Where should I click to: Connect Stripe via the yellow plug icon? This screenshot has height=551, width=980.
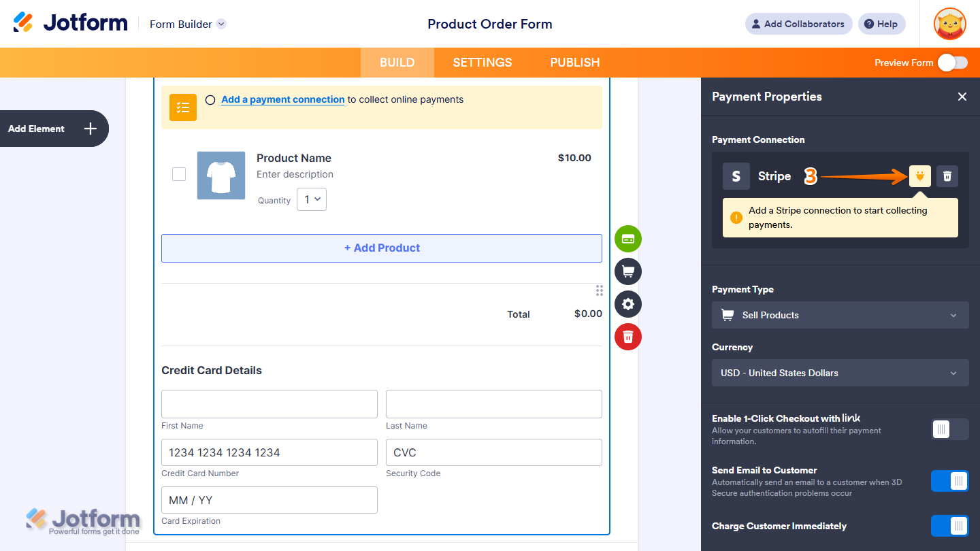[919, 176]
